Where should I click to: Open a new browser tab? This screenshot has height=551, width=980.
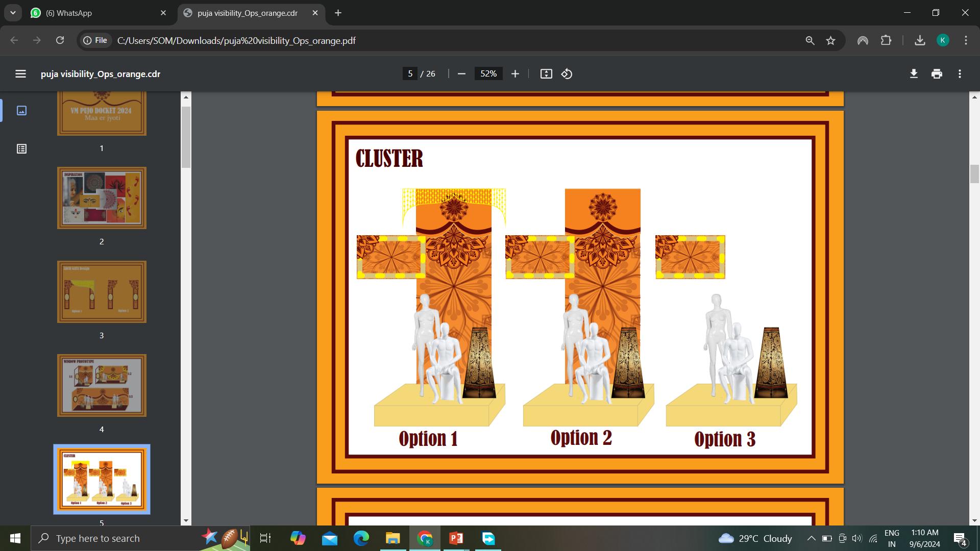338,13
